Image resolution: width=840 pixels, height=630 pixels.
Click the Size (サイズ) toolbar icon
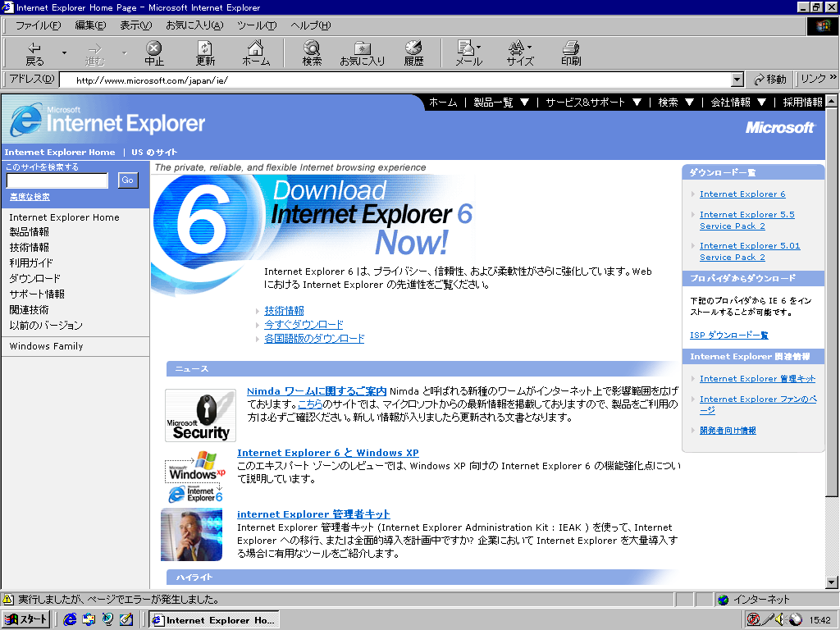click(x=519, y=53)
